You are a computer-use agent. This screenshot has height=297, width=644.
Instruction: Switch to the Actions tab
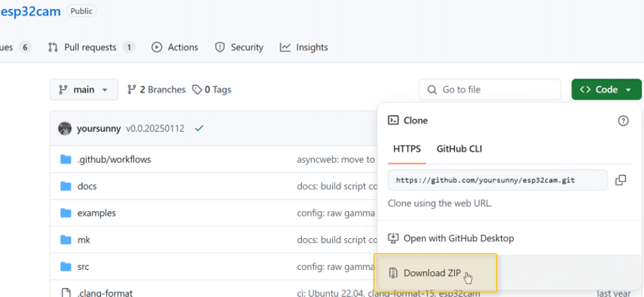tap(175, 47)
